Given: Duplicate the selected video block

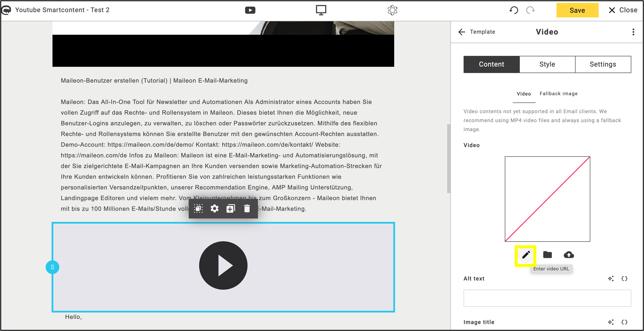Looking at the screenshot, I should (x=231, y=208).
